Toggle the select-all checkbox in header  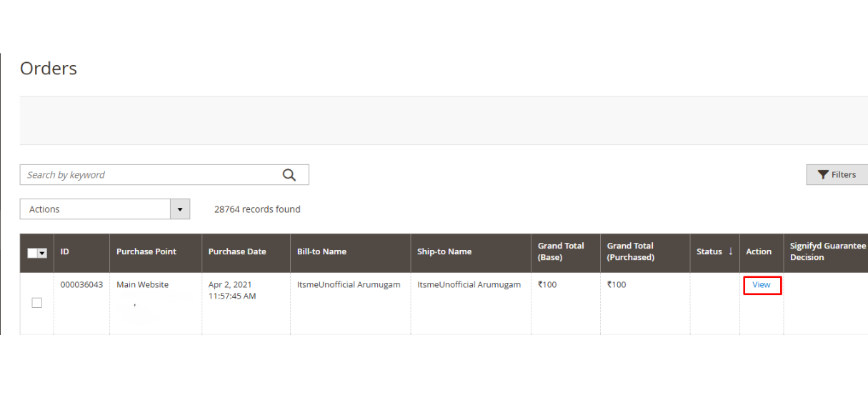32,253
